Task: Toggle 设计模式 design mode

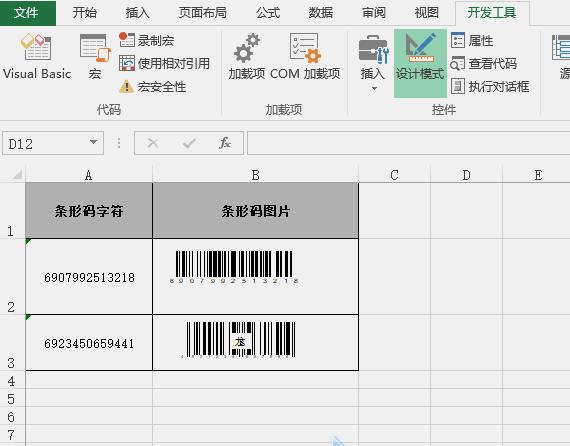Action: tap(420, 64)
